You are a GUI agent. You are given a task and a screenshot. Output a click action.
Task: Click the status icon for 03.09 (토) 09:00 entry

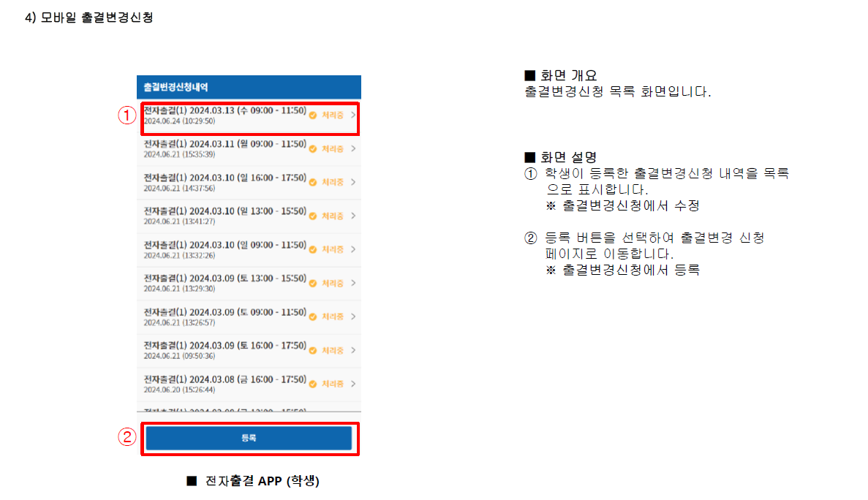click(x=312, y=317)
